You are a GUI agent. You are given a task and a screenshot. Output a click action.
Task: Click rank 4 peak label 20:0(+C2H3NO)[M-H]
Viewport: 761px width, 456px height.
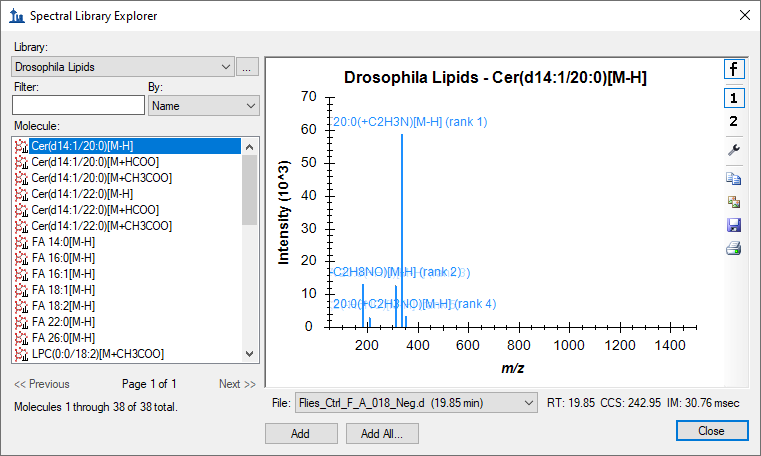pos(414,304)
